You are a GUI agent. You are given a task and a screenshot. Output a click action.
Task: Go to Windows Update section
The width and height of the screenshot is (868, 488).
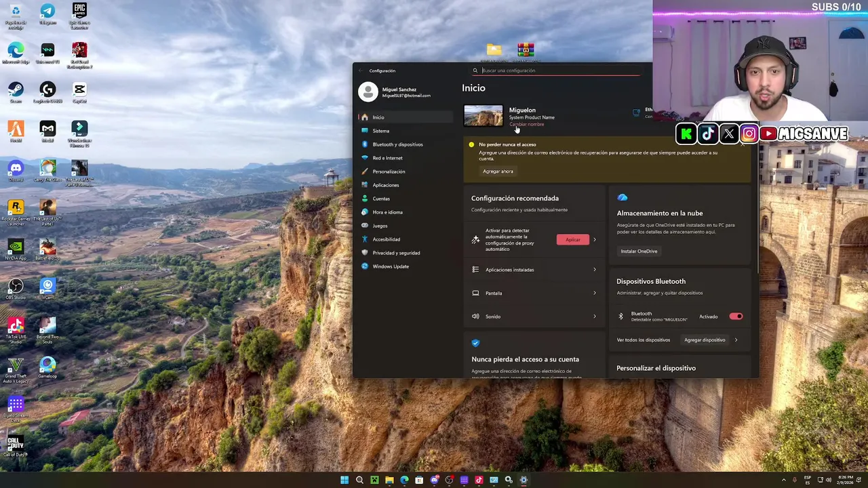(x=405, y=266)
